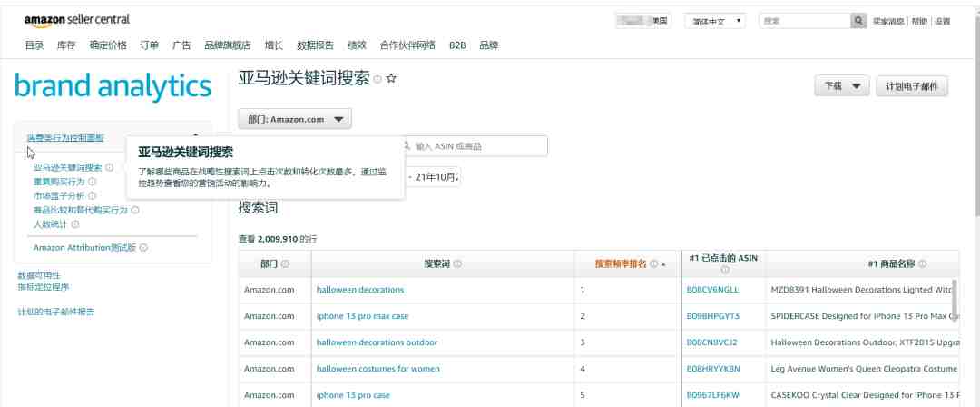Open the date range field ending 21年10月
The height and width of the screenshot is (407, 980).
click(433, 177)
